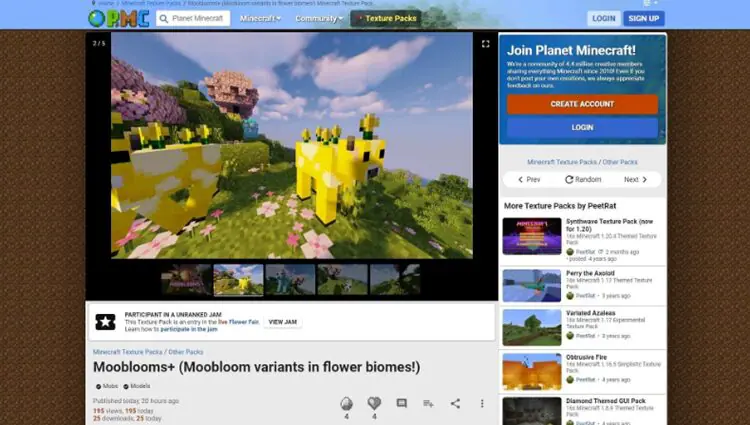Click the Random shuffle icon button
The height and width of the screenshot is (425, 750).
click(x=583, y=179)
